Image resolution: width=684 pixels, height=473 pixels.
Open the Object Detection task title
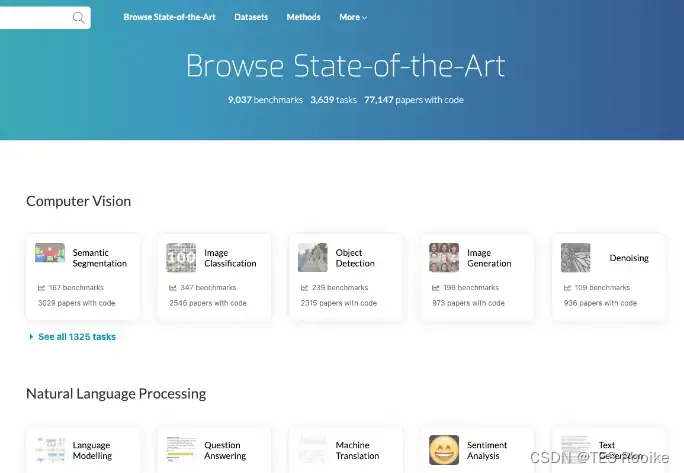point(355,258)
